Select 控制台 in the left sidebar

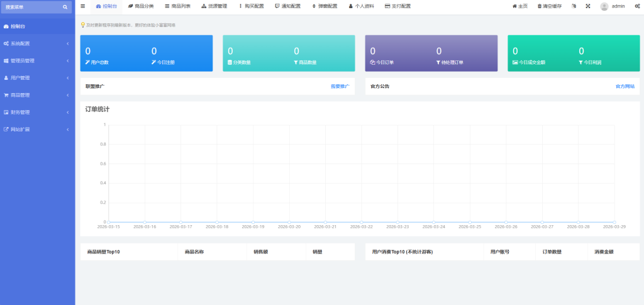pyautogui.click(x=36, y=27)
